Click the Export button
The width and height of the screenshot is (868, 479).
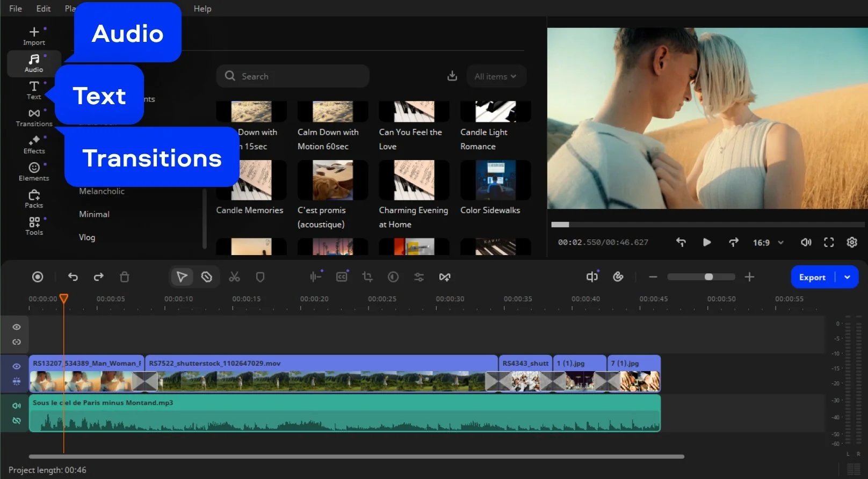(x=812, y=278)
